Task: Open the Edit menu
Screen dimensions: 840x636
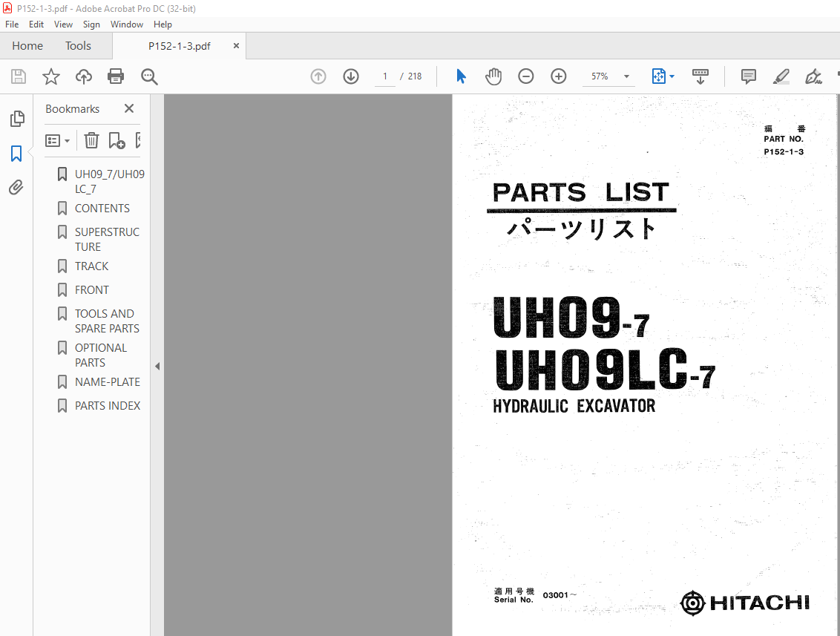Action: tap(36, 24)
